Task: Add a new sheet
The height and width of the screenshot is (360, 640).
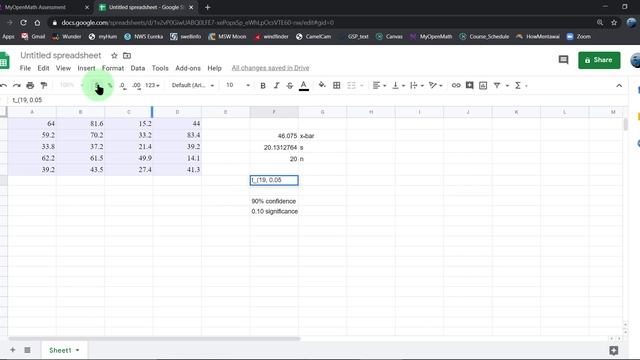Action: click(13, 350)
